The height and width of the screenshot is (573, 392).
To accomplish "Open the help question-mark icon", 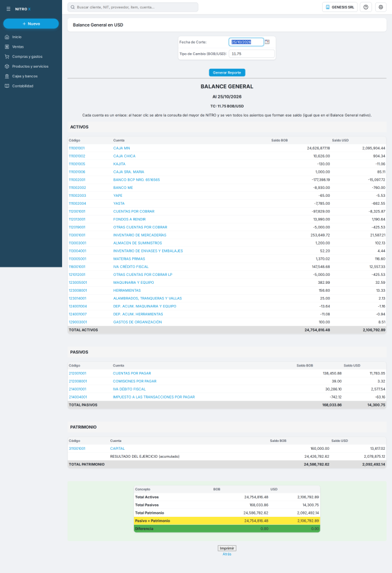I will 365,7.
